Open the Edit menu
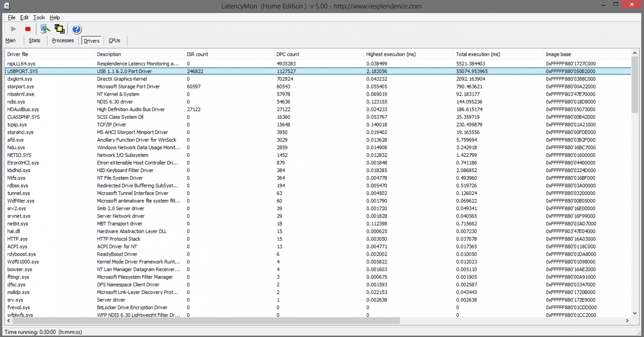The width and height of the screenshot is (644, 337). pos(24,18)
